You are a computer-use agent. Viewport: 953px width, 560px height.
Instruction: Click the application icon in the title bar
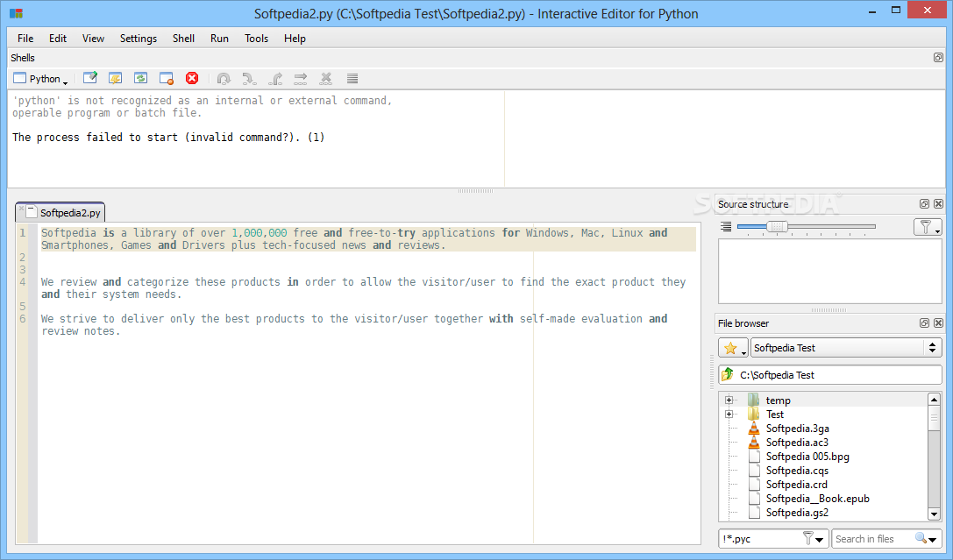[x=17, y=13]
